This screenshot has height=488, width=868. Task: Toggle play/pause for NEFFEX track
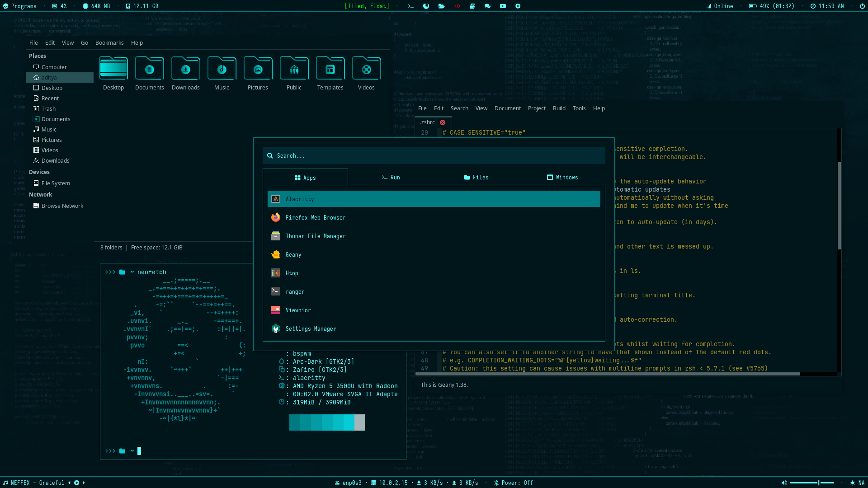[76, 483]
